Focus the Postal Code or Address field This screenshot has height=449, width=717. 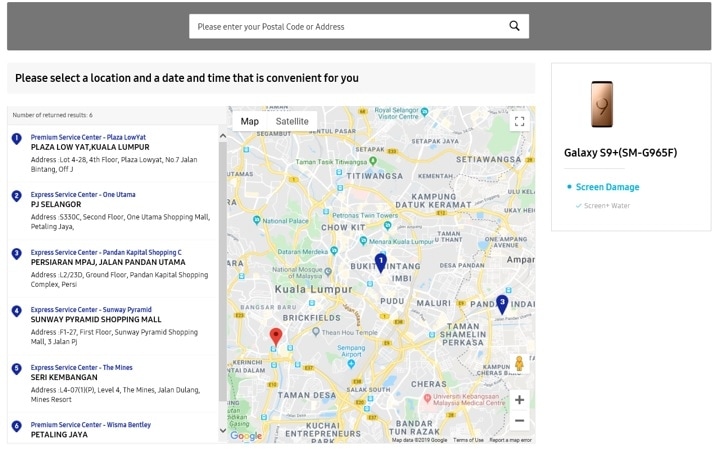(359, 26)
